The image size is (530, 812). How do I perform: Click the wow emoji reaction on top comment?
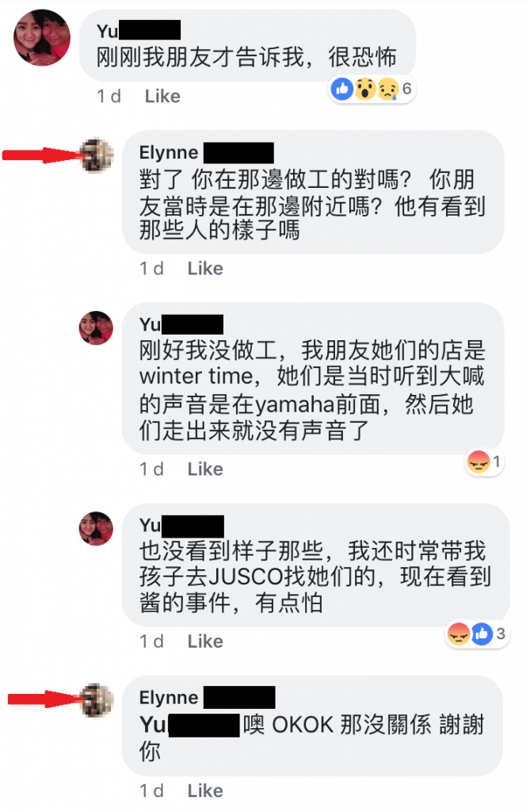365,90
